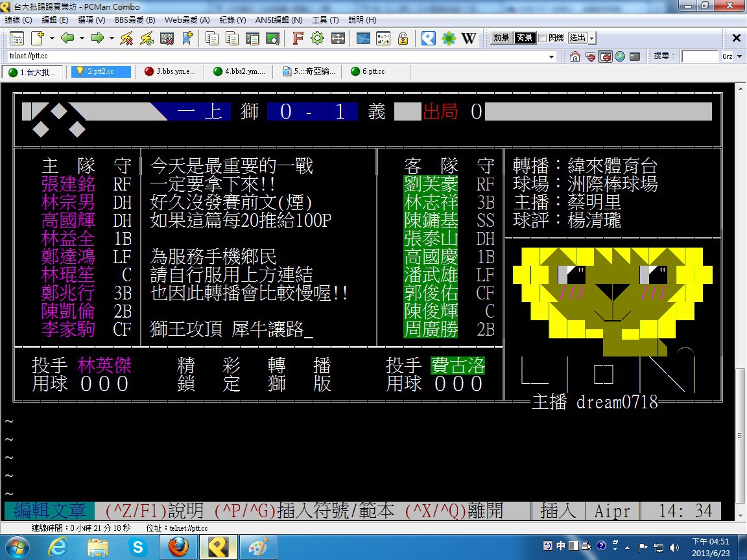The width and height of the screenshot is (747, 560).
Task: Open the 紀錄 (Y) menu
Action: pyautogui.click(x=233, y=20)
